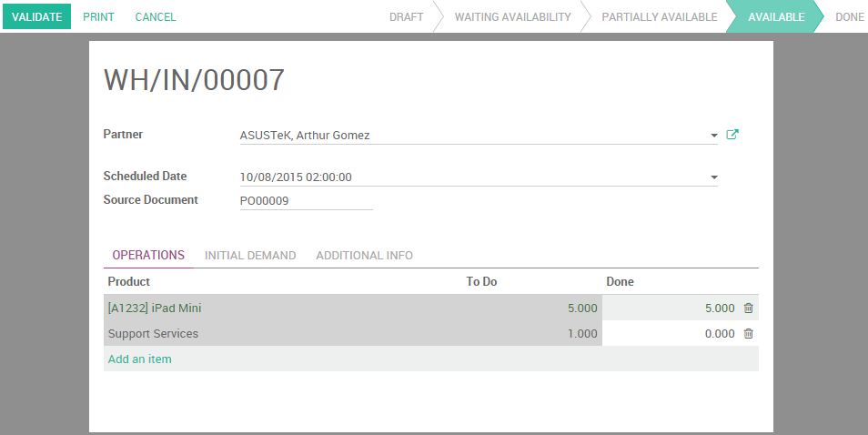Select the Done status stage
868x435 pixels.
tap(849, 17)
